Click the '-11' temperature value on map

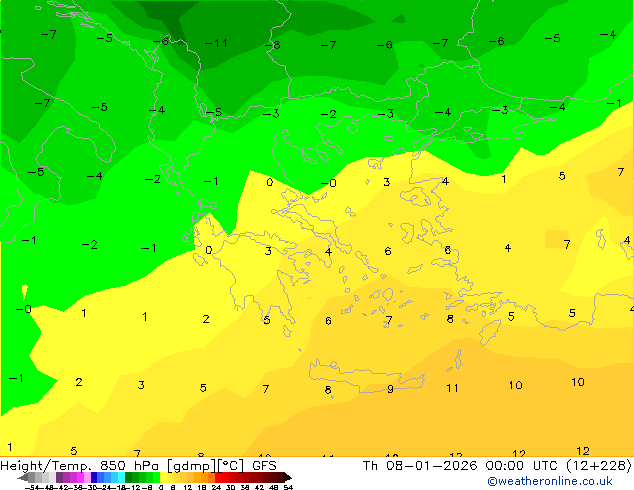coord(216,43)
